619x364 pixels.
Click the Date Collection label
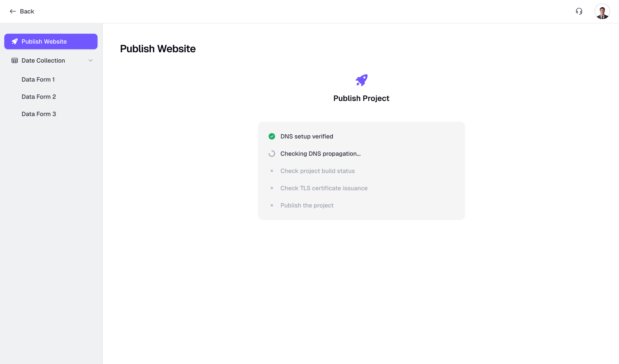pos(43,61)
